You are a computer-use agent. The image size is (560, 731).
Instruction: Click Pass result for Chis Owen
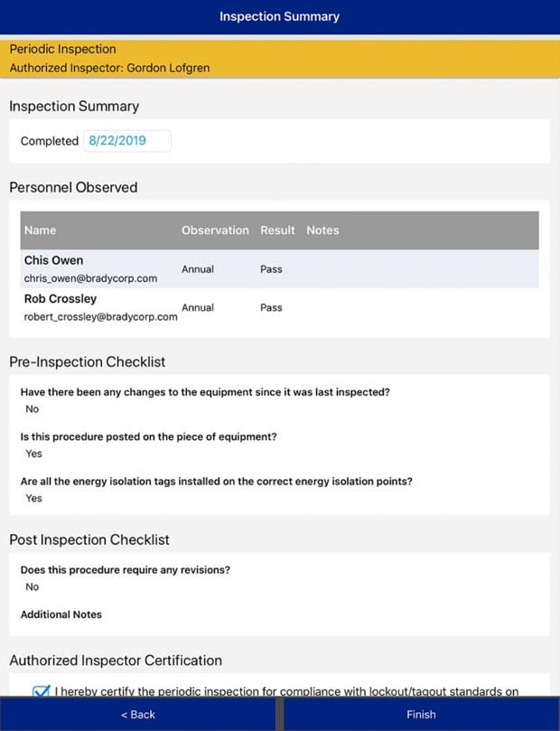pos(271,269)
